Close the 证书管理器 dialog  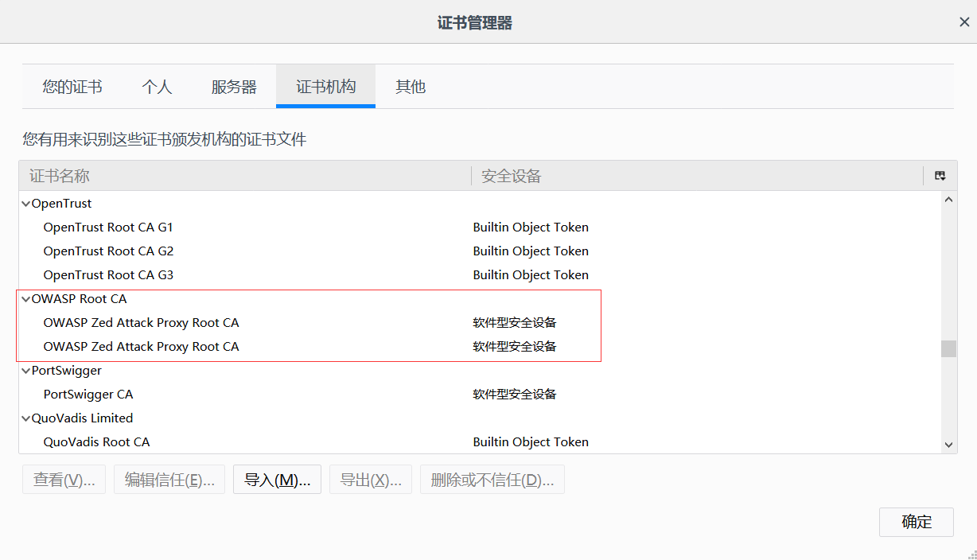click(964, 22)
